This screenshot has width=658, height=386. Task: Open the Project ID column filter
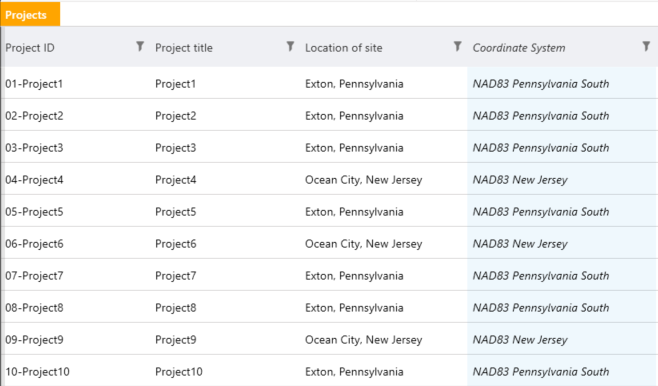[140, 46]
